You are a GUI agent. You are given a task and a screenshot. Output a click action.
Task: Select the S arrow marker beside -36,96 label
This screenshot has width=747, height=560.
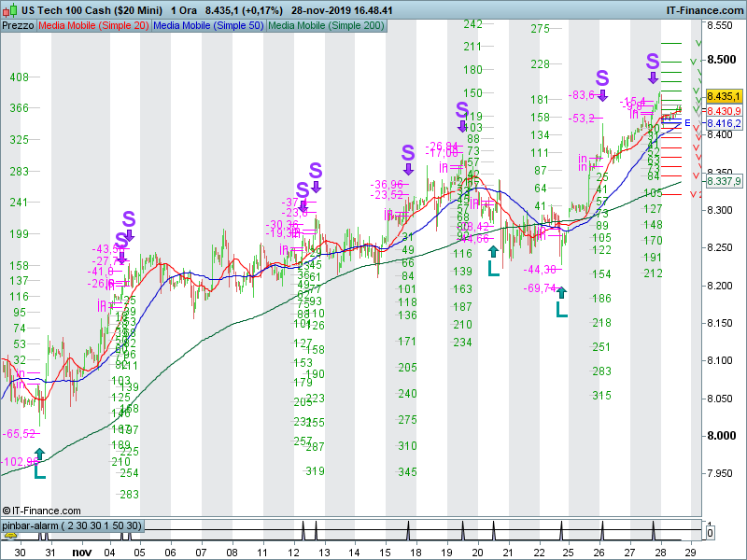click(408, 153)
